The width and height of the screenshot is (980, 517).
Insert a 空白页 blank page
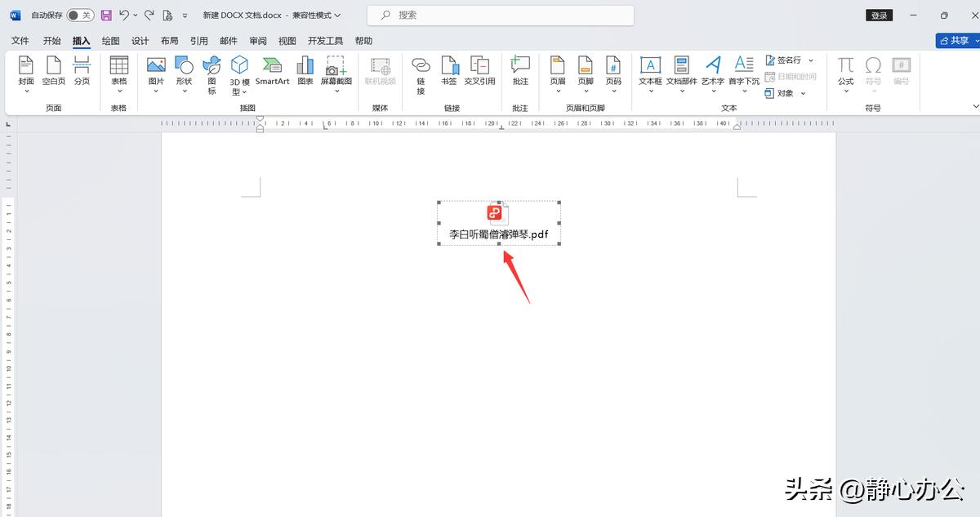pyautogui.click(x=54, y=70)
